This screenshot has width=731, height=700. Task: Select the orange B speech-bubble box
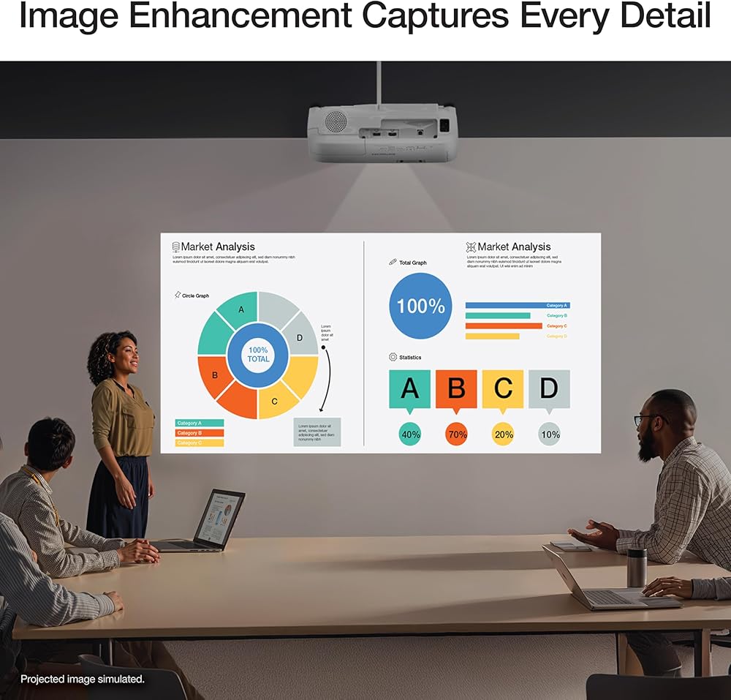click(456, 389)
